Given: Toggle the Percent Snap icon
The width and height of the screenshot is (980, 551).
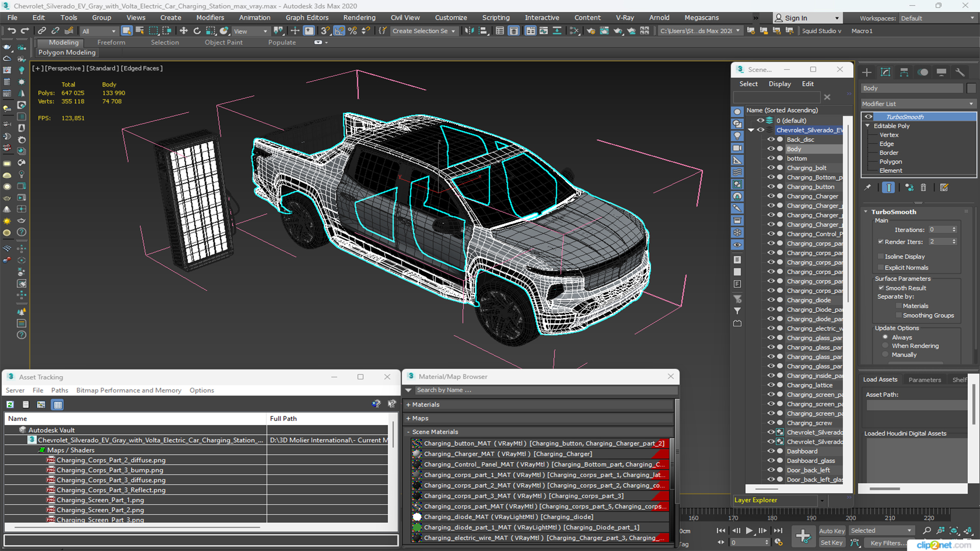Looking at the screenshot, I should pyautogui.click(x=352, y=31).
